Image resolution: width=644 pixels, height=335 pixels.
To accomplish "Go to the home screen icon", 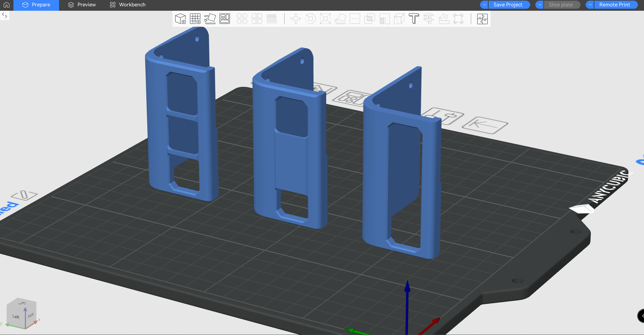I will (x=6, y=5).
